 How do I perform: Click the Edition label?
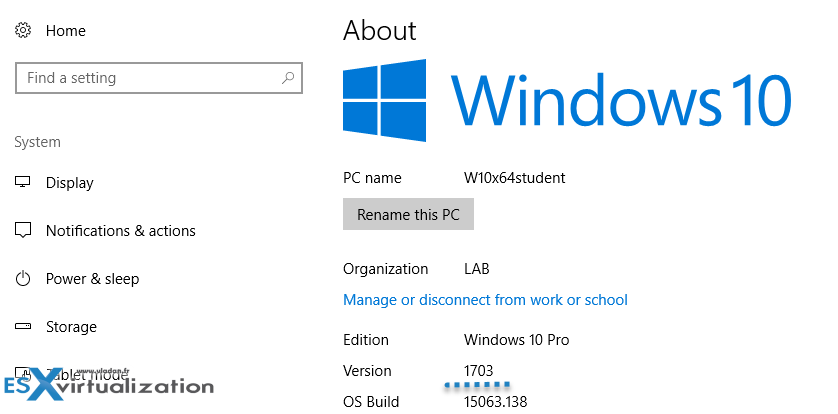(366, 340)
